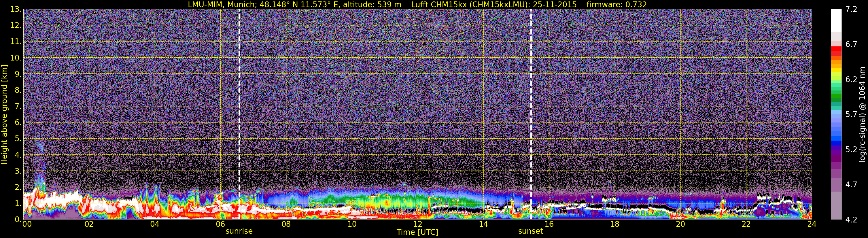Click the colorbar value '7.2'

[851, 9]
